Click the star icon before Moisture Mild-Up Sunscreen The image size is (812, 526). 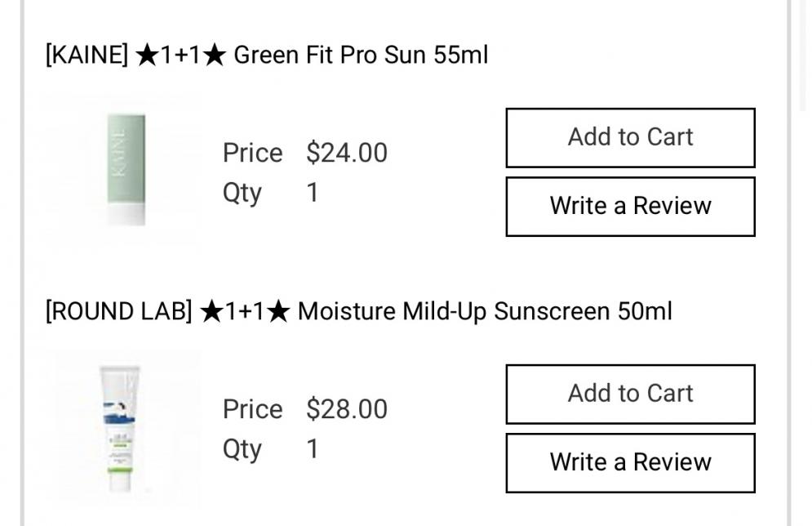pyautogui.click(x=278, y=312)
